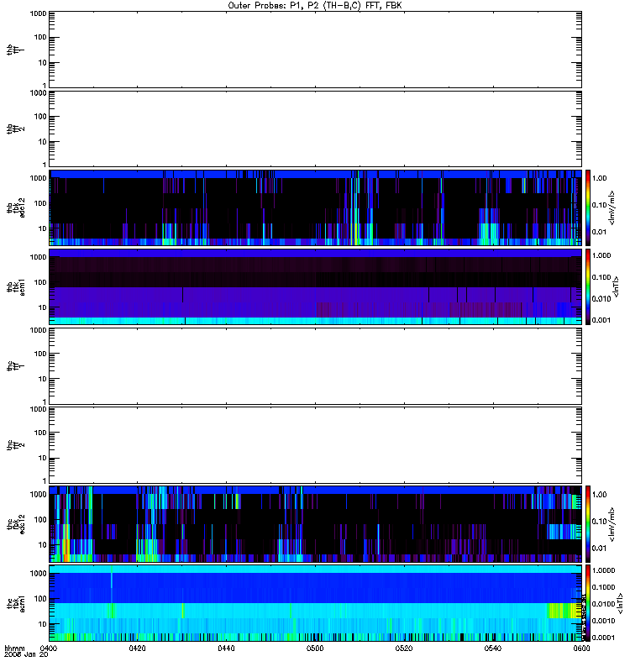This screenshot has width=630, height=672.
Task: Click the plot title 'Outer Probes: P1, P2 (TH-B,C) FFT, FBK'
Action: coord(315,6)
